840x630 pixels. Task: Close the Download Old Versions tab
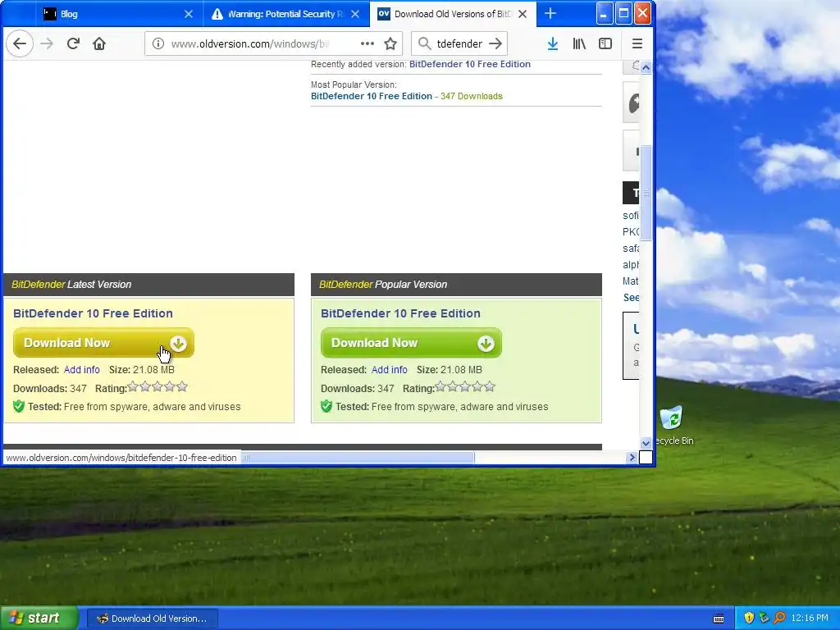(523, 15)
